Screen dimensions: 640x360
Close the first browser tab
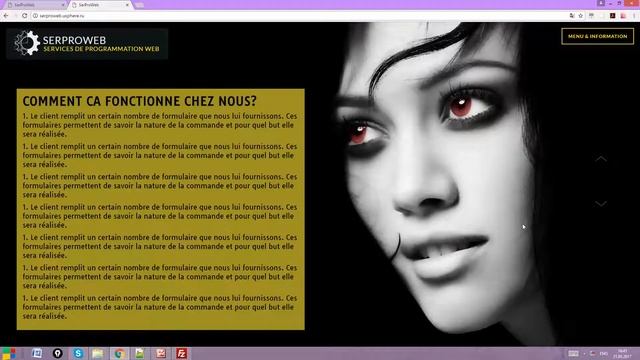click(63, 5)
